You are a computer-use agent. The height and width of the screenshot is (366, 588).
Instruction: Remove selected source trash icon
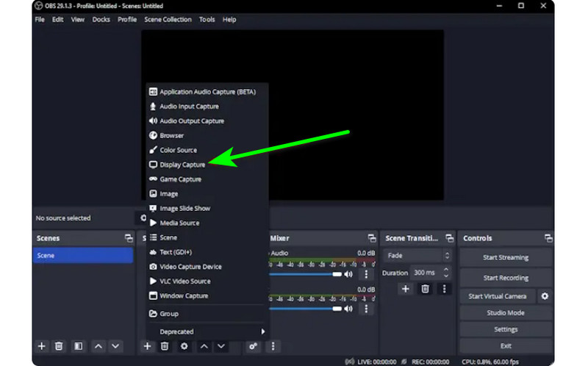pyautogui.click(x=165, y=346)
